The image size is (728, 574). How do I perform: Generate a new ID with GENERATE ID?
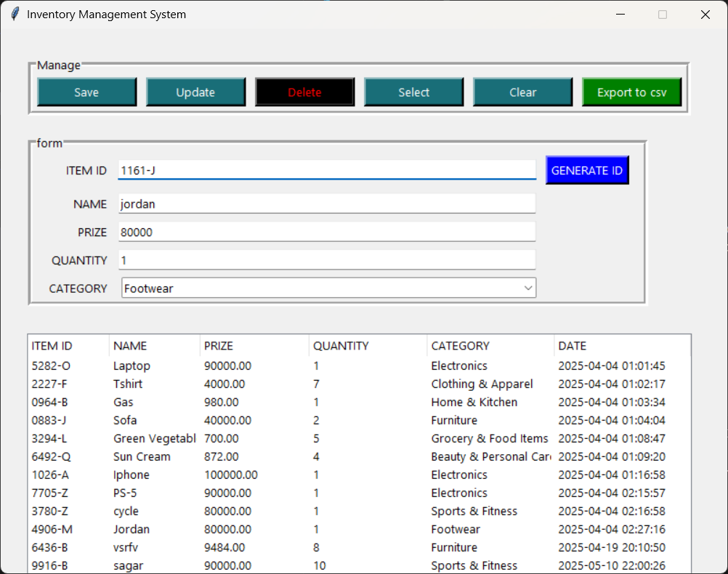(586, 171)
